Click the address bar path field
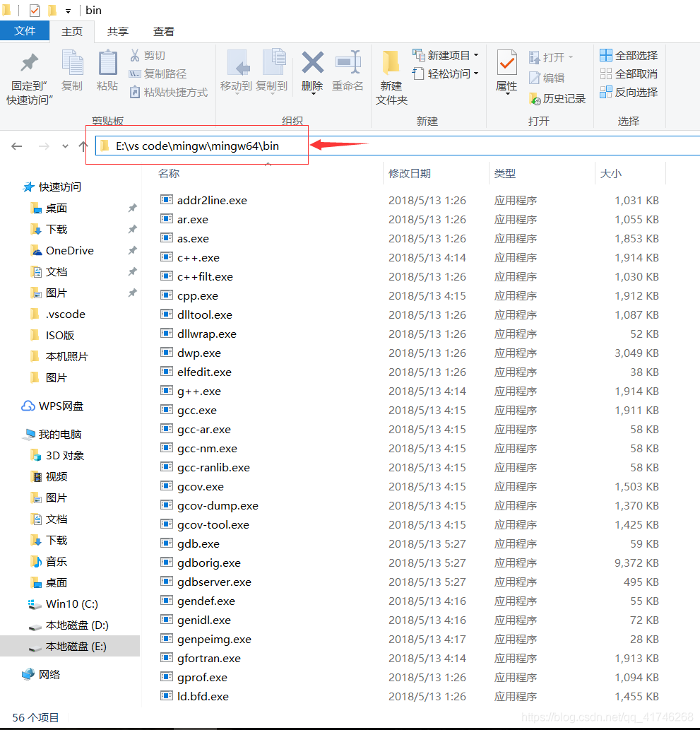 tap(398, 146)
